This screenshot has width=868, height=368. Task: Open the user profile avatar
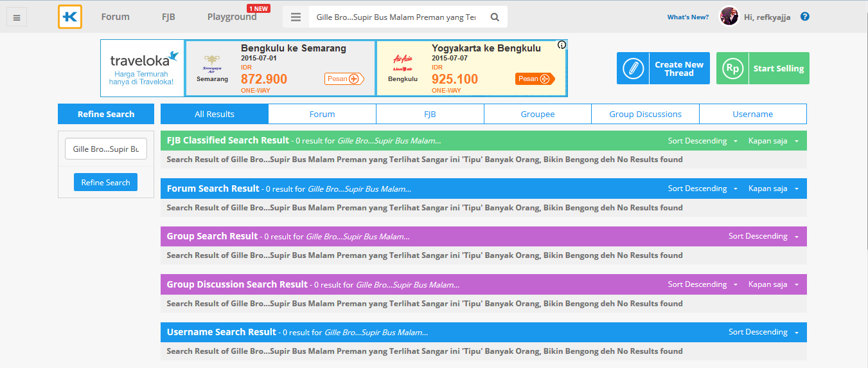(x=729, y=17)
